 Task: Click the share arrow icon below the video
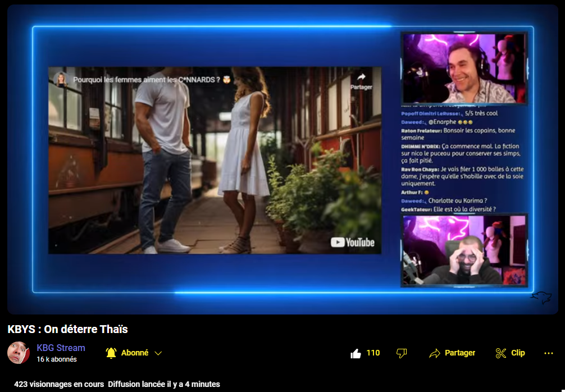434,353
